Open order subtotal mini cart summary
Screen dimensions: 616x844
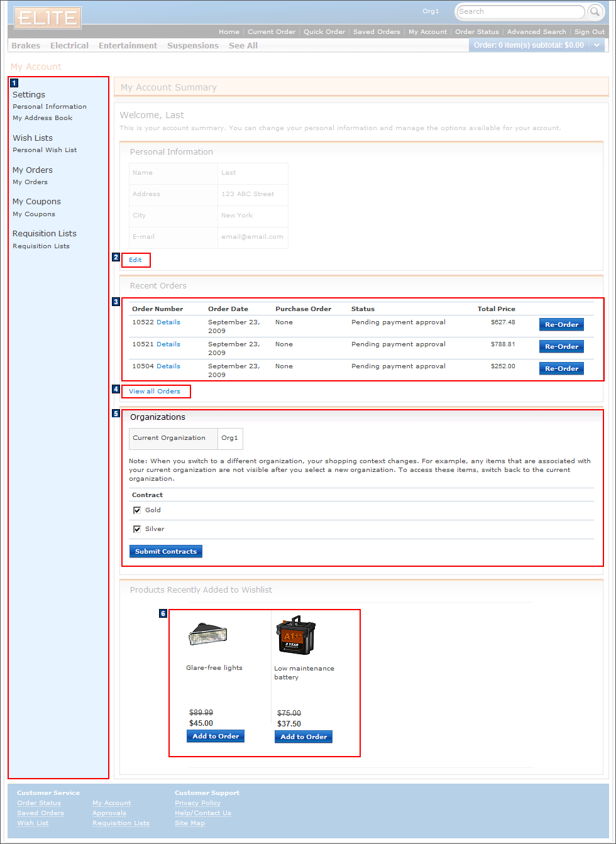point(529,45)
